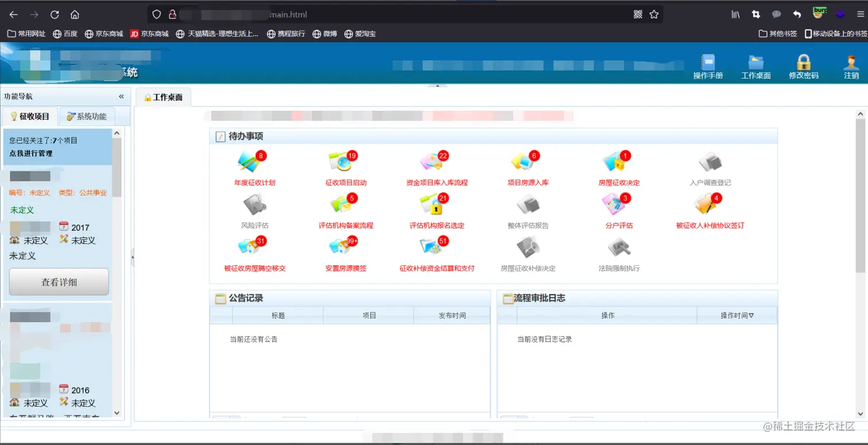The height and width of the screenshot is (445, 868).
Task: Open 移动设备上的书签 folder
Action: [836, 34]
